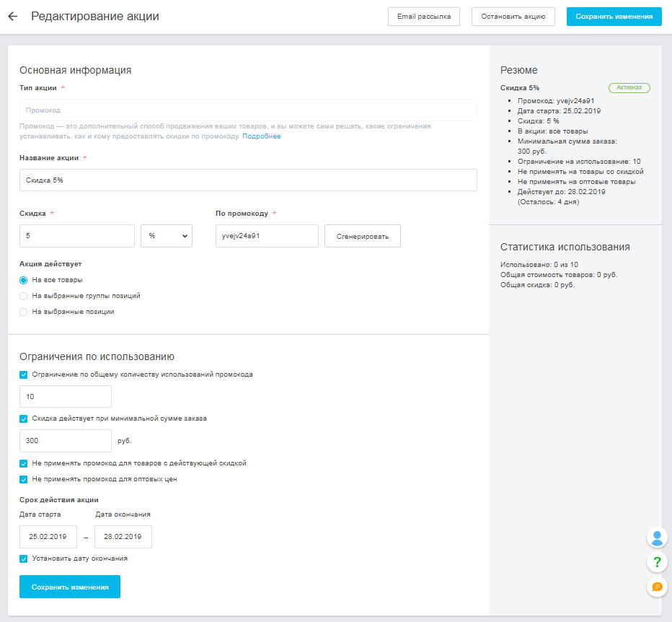This screenshot has height=622, width=672.
Task: Toggle 'Не применять промокод для оптовых цен'
Action: (24, 480)
